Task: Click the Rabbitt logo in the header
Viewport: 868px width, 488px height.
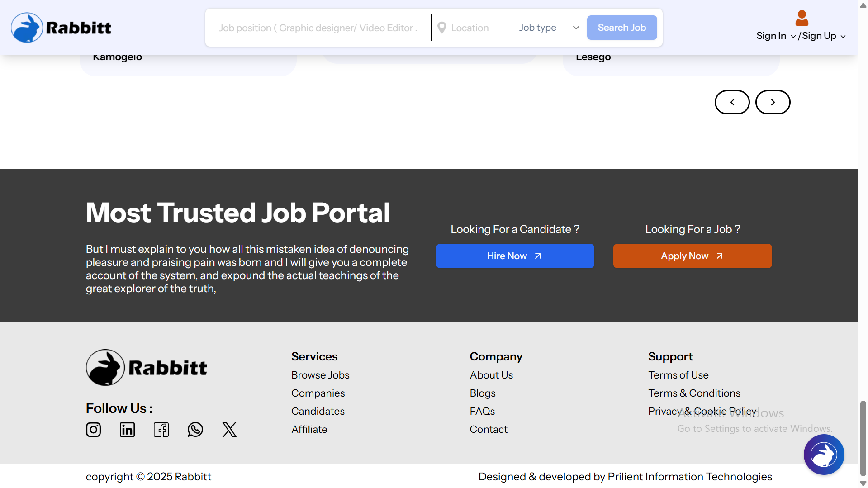Action: (61, 27)
